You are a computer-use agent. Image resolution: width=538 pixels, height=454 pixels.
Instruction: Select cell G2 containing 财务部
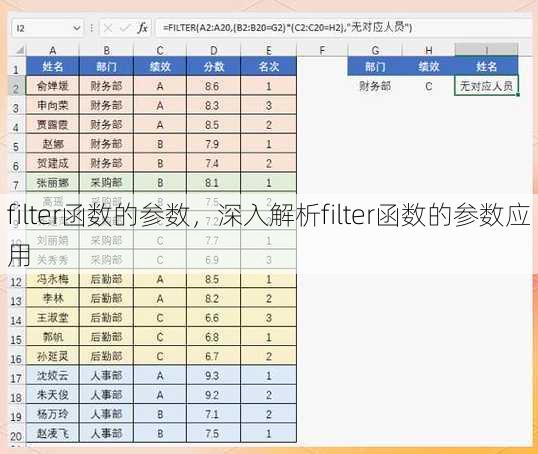(375, 86)
